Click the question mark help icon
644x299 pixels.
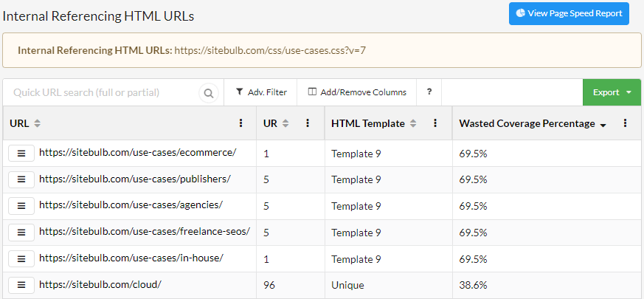coord(429,92)
